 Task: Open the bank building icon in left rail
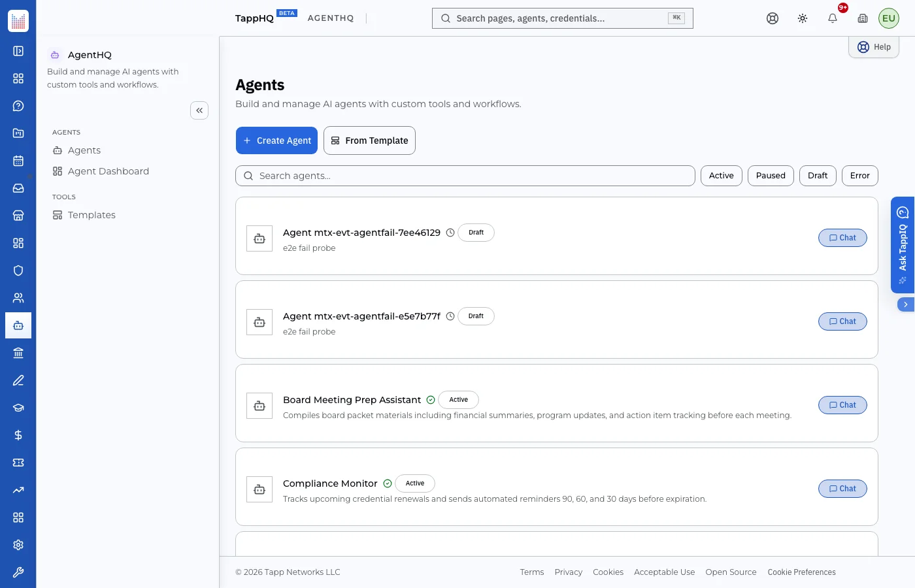pos(18,353)
